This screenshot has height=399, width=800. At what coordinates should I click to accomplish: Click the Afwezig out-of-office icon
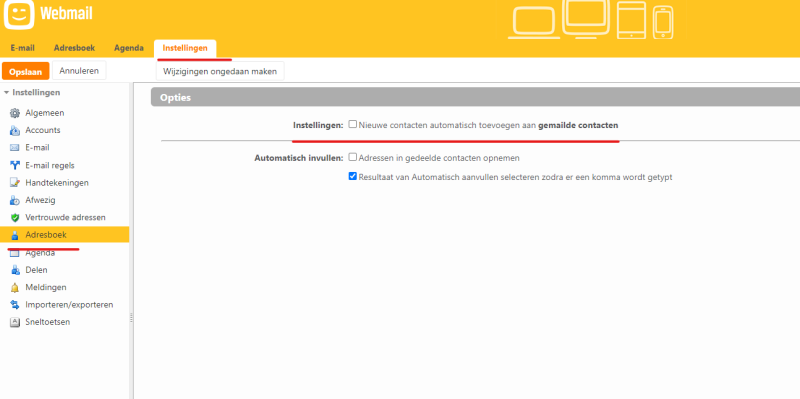pyautogui.click(x=15, y=200)
